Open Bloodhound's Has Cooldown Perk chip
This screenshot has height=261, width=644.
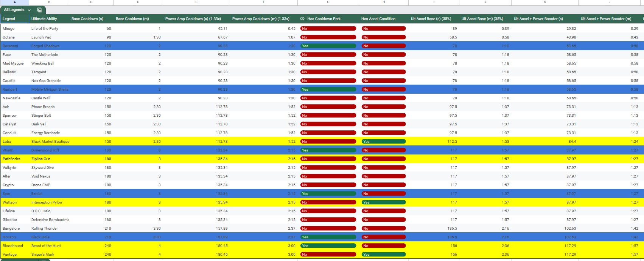click(x=328, y=246)
